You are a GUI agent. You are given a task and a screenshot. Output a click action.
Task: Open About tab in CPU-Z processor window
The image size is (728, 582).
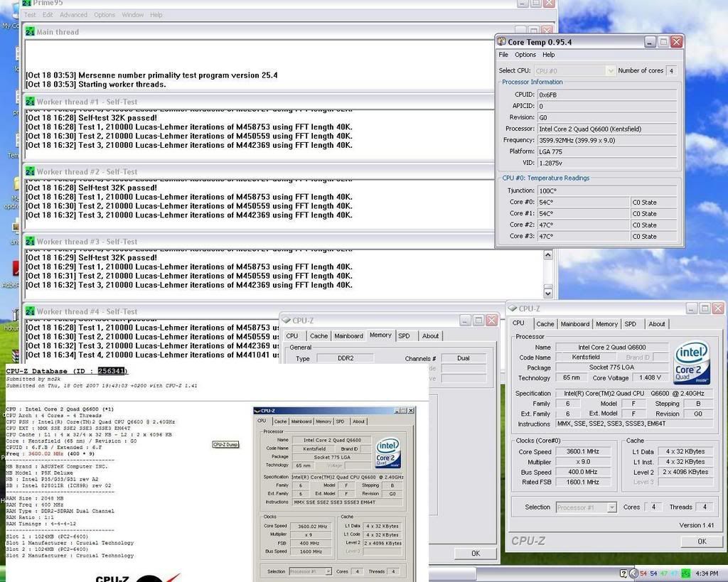[x=656, y=324]
